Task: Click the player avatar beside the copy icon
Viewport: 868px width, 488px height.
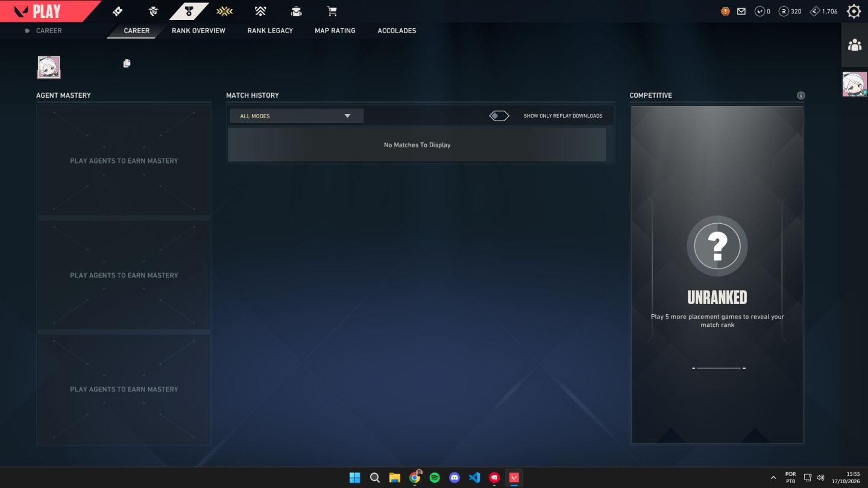Action: (x=48, y=68)
